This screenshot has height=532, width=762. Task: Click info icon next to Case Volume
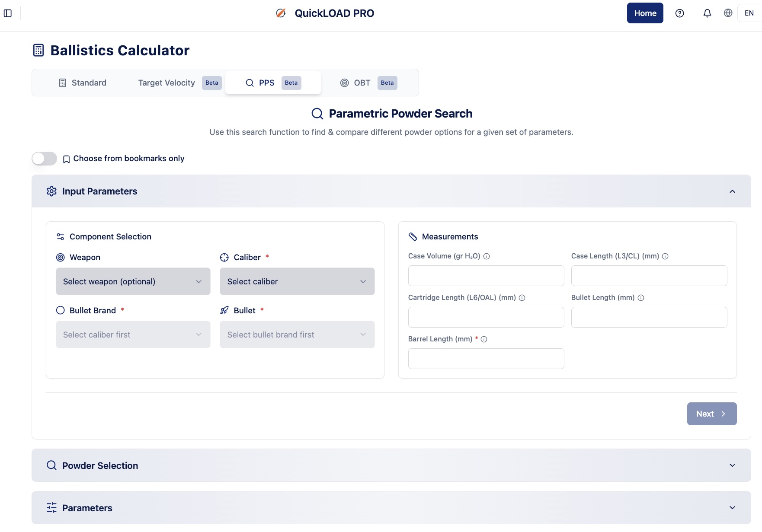pyautogui.click(x=487, y=256)
